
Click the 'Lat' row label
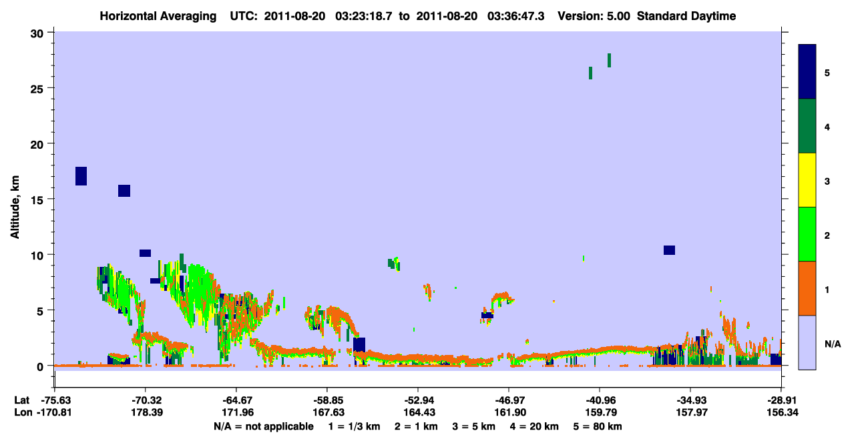point(21,400)
